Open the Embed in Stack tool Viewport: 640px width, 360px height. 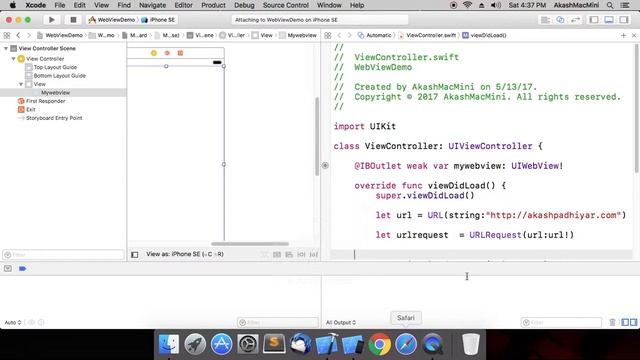click(277, 254)
